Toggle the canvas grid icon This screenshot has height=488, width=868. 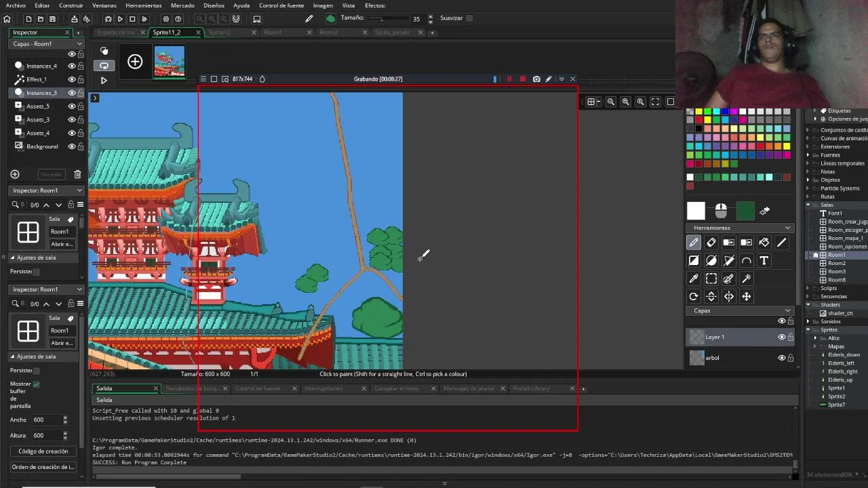pos(591,102)
